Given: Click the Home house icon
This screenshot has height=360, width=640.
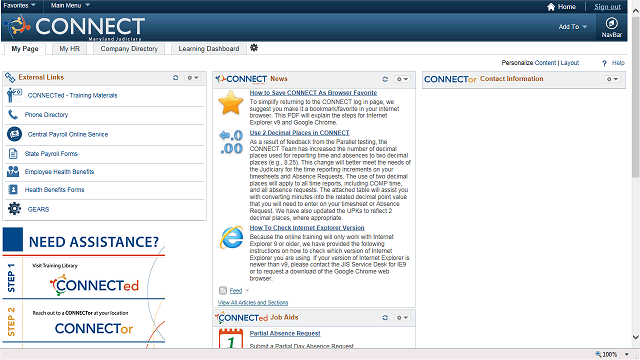Looking at the screenshot, I should (551, 7).
